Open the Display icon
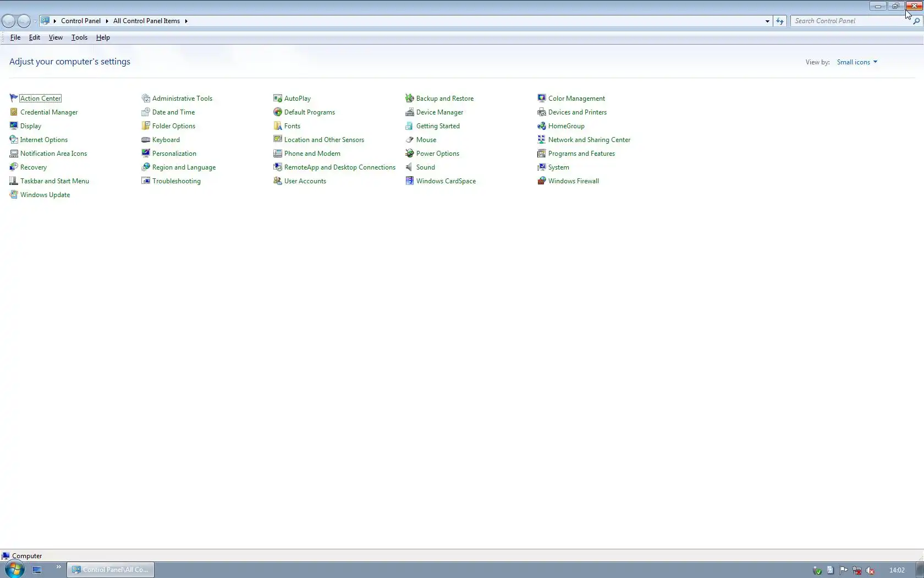The width and height of the screenshot is (924, 578). coord(14,126)
